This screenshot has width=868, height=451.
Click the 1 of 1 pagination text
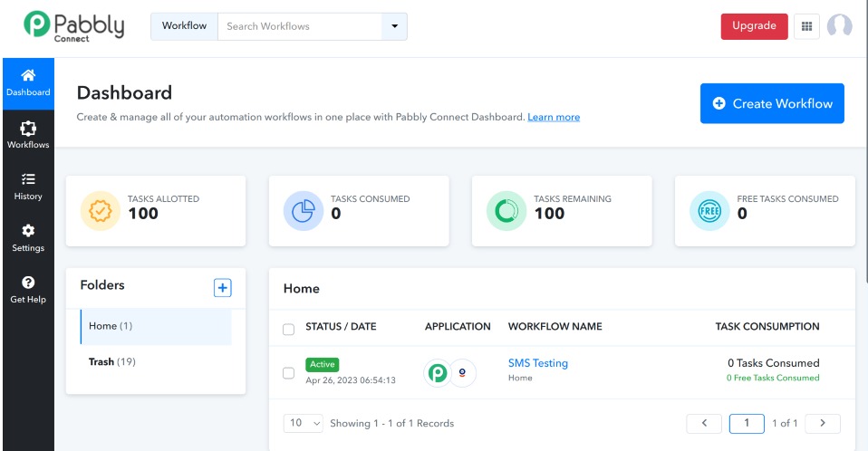pos(785,423)
